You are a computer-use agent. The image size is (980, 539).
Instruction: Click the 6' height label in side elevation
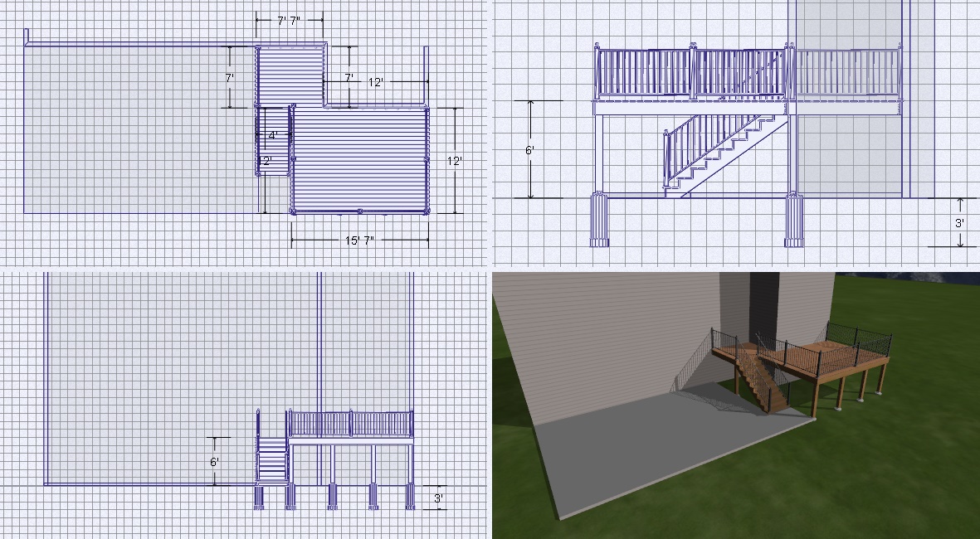pyautogui.click(x=529, y=150)
